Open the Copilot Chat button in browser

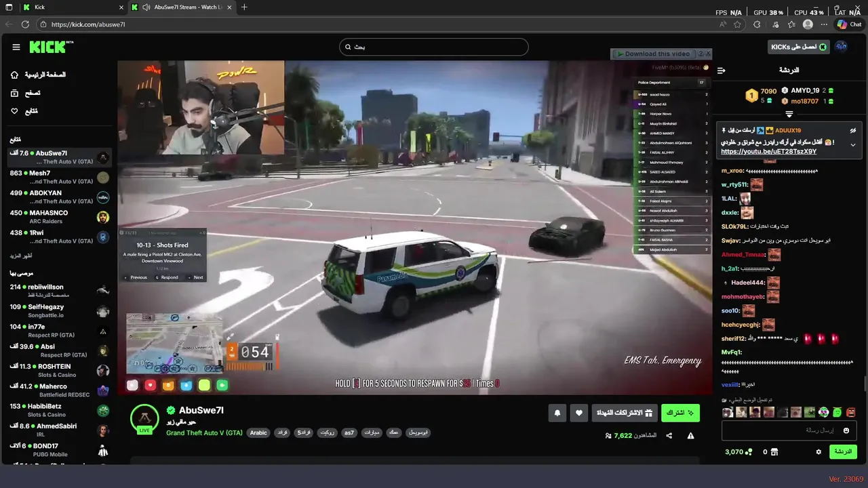pyautogui.click(x=849, y=24)
